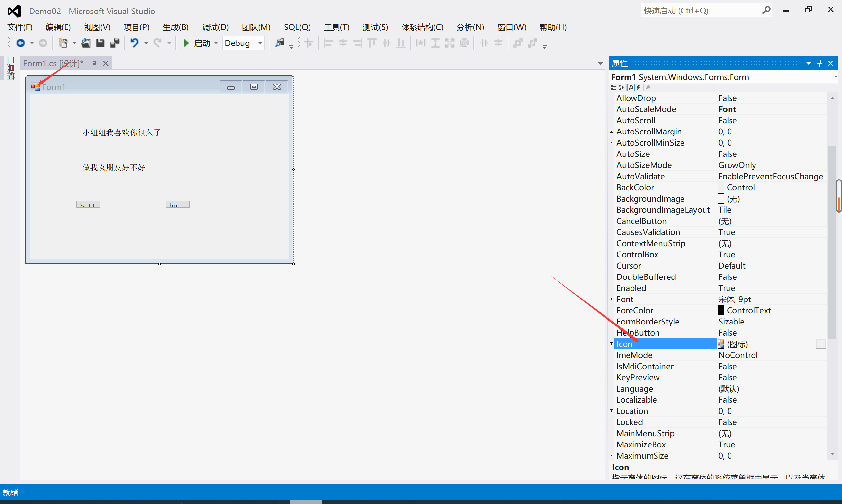Click the BackgroundImage empty swatch
Image resolution: width=842 pixels, height=504 pixels.
pyautogui.click(x=721, y=199)
